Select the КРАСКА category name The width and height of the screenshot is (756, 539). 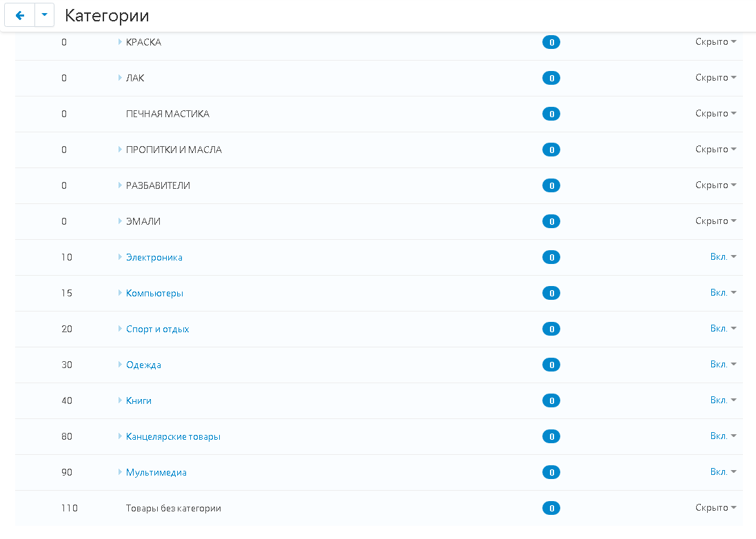click(143, 43)
